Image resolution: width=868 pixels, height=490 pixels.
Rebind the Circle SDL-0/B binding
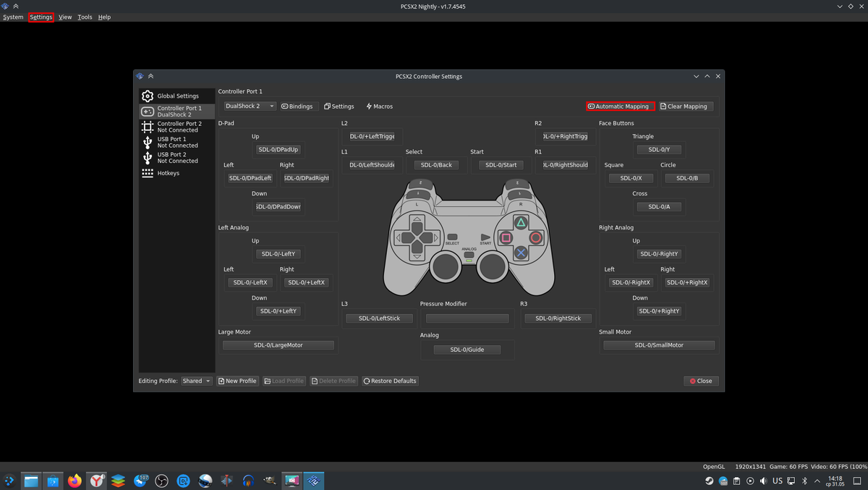tap(687, 178)
